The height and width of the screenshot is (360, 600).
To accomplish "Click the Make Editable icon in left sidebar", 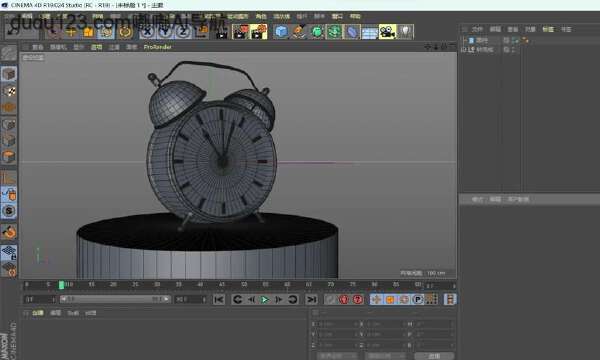I will coord(9,53).
